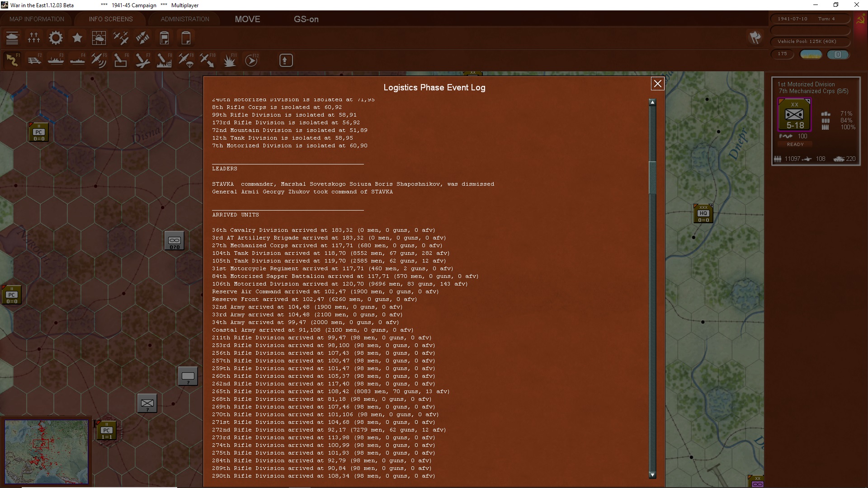Open the production gear icon
This screenshot has width=868, height=488.
coord(56,38)
